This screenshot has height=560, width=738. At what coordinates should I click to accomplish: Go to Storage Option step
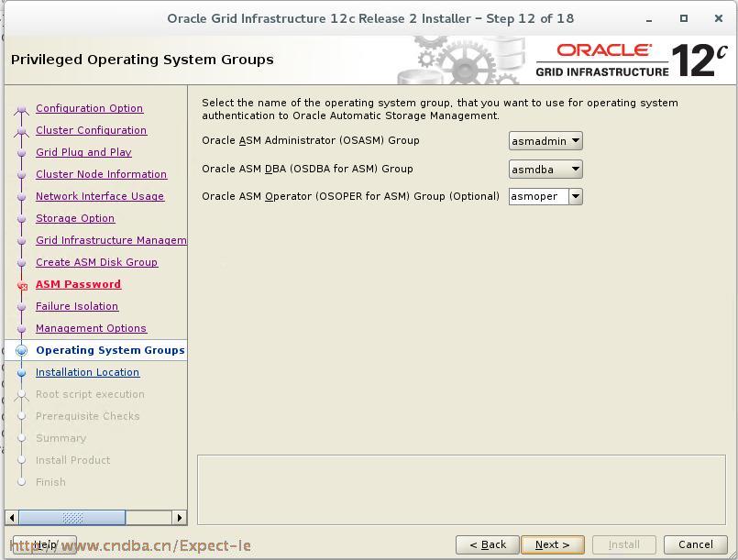75,218
